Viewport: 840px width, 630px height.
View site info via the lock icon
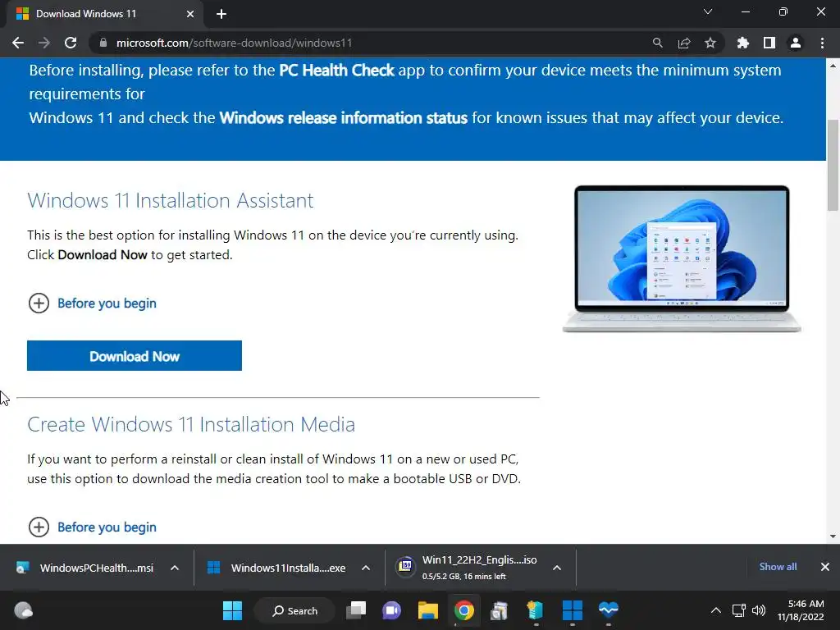(x=103, y=43)
